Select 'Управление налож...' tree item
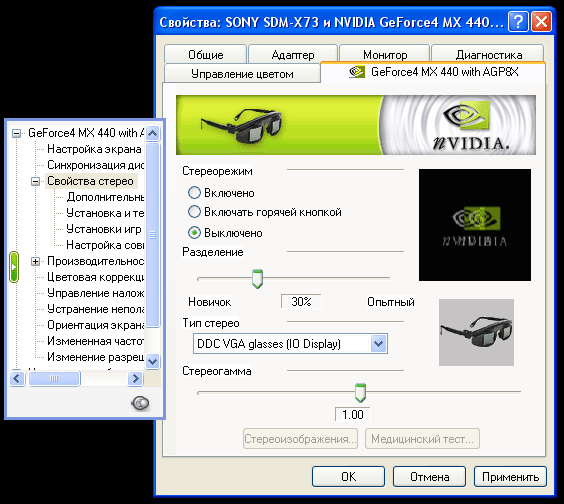Image resolution: width=564 pixels, height=504 pixels. [95, 293]
